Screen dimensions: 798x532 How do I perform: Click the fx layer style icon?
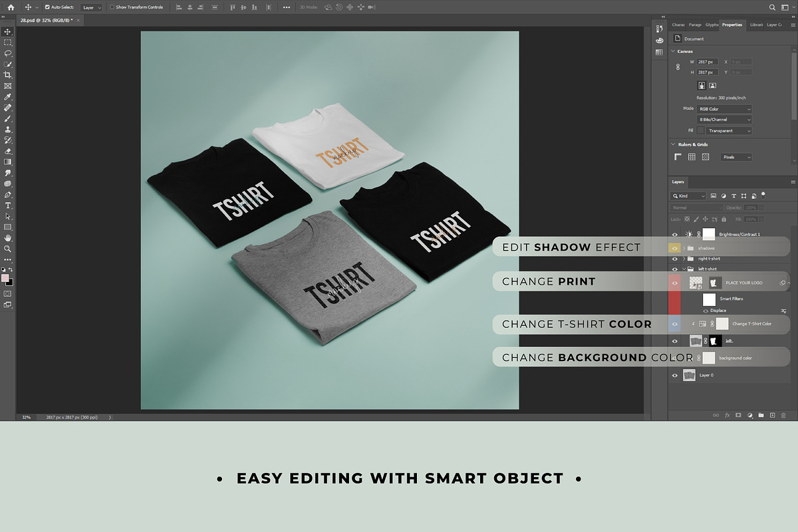point(727,415)
